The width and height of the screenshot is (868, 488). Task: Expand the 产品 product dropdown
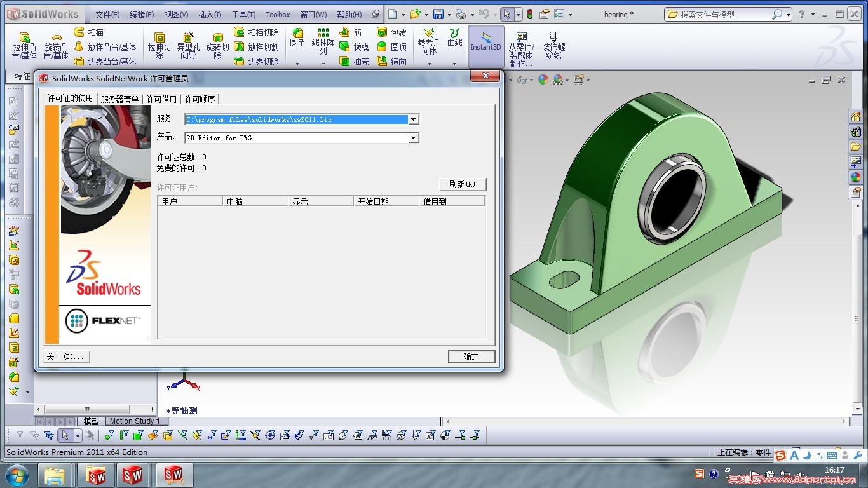[x=414, y=138]
